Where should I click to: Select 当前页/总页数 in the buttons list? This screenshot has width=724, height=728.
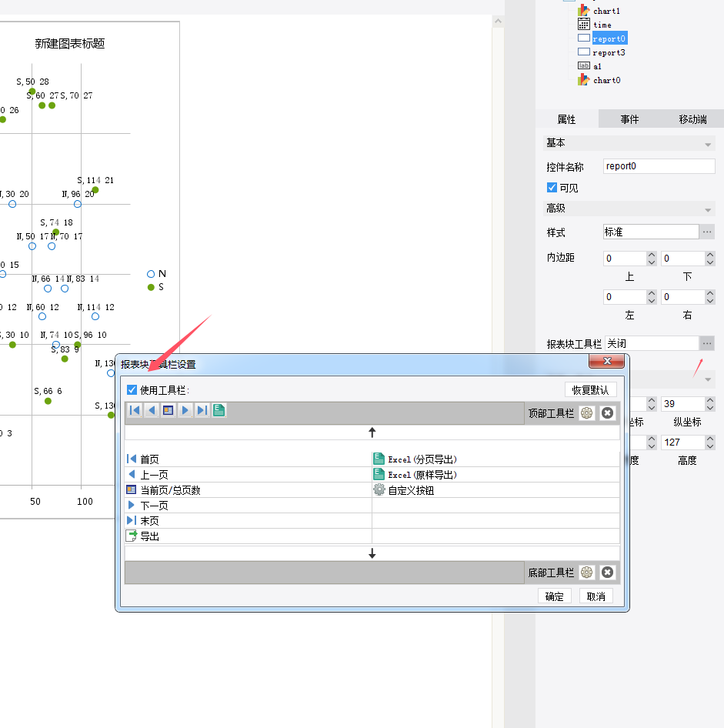pos(249,489)
